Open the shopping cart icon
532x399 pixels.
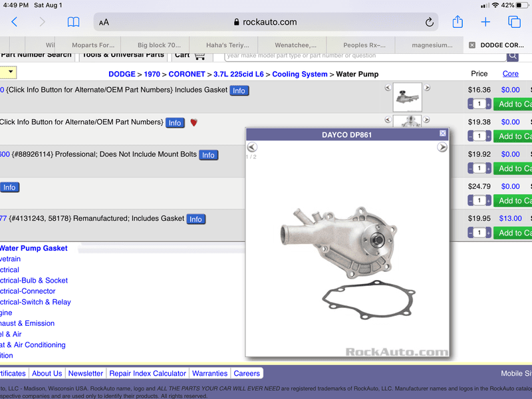pos(199,56)
